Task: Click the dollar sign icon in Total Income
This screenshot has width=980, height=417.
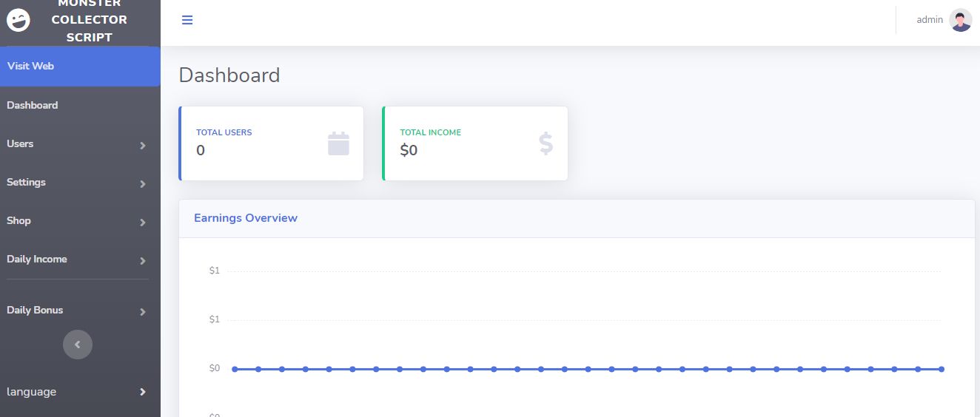Action: coord(546,143)
